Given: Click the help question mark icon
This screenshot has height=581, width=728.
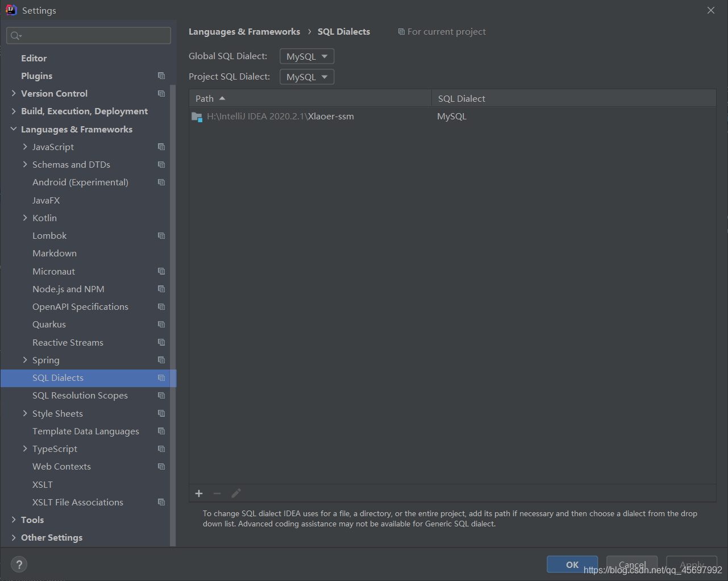Looking at the screenshot, I should coord(19,565).
